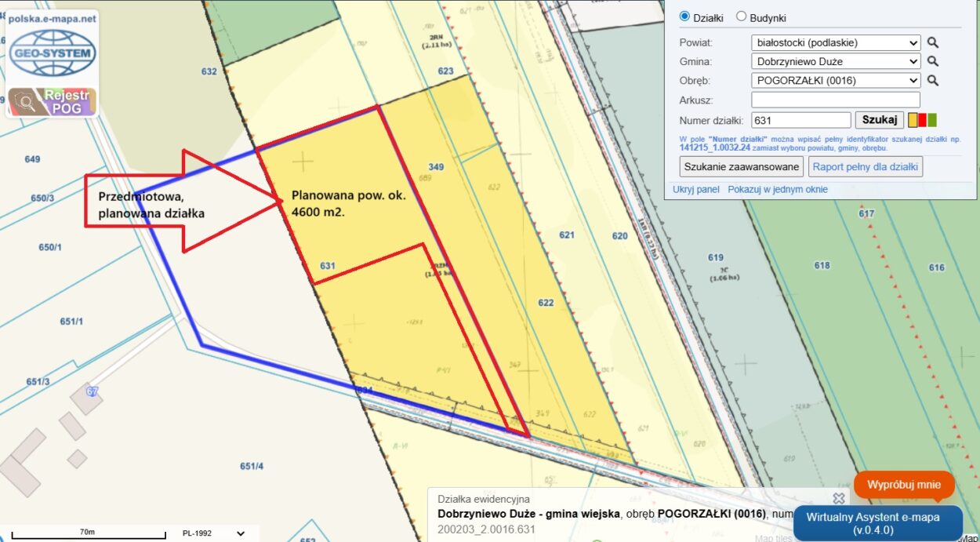Viewport: 980px width, 542px height.
Task: Click Pokazuj w jednym oknie link
Action: click(x=778, y=190)
